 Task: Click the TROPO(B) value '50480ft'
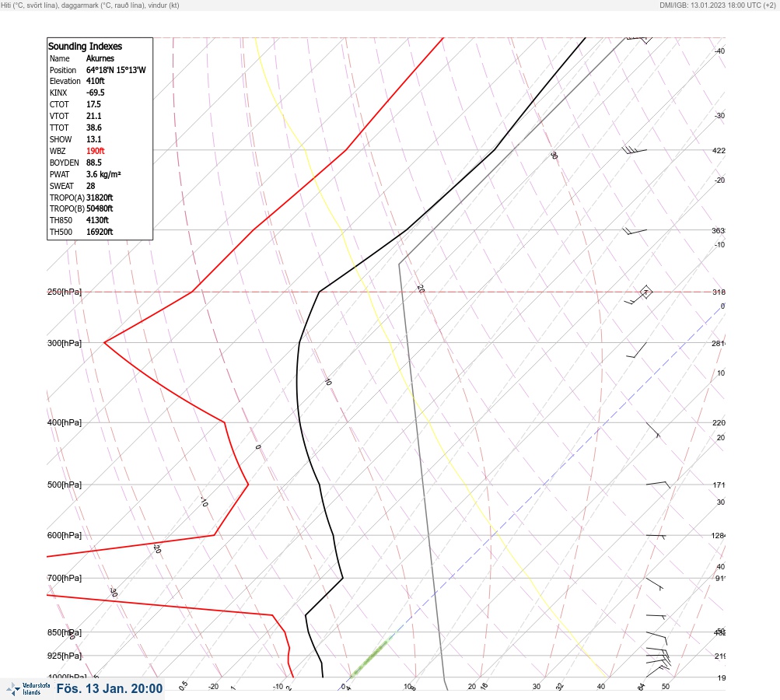100,208
